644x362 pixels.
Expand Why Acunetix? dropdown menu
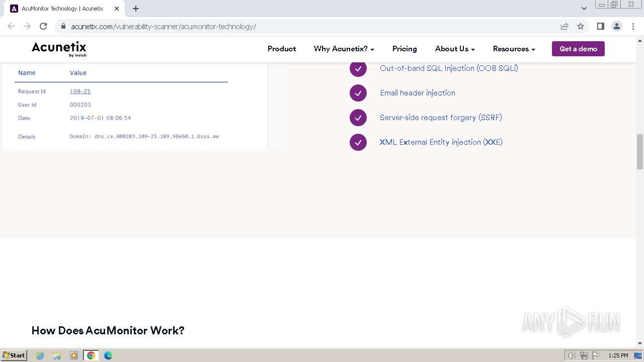click(x=344, y=49)
